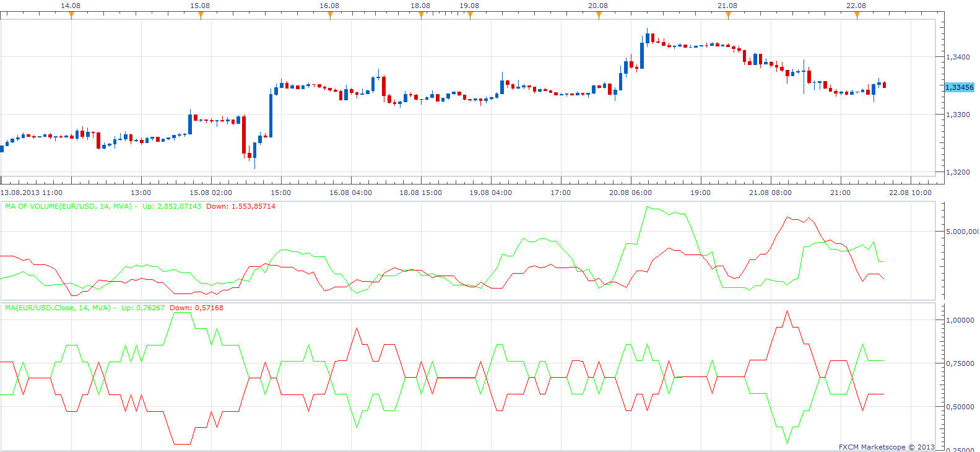Click the current price tag 1,33456
980x452 pixels.
click(x=960, y=87)
